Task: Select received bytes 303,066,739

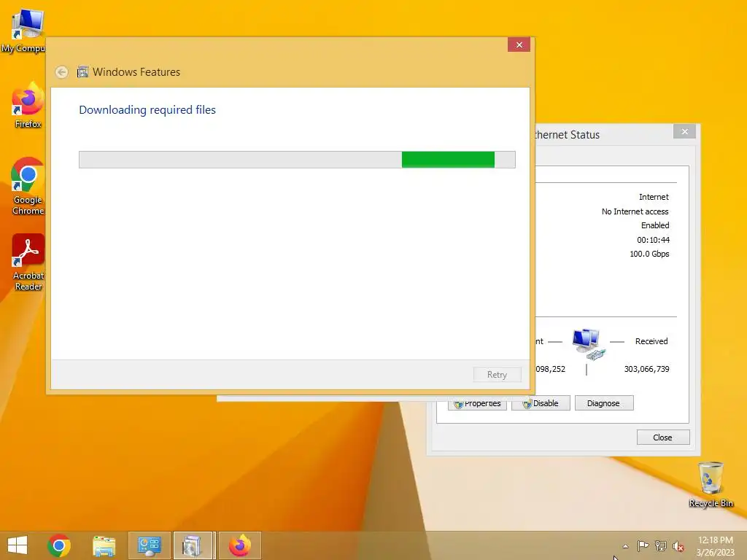Action: [x=646, y=369]
